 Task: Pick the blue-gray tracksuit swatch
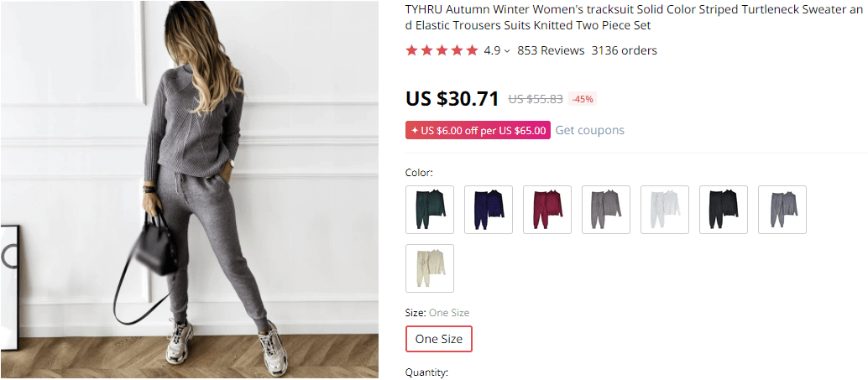point(782,210)
